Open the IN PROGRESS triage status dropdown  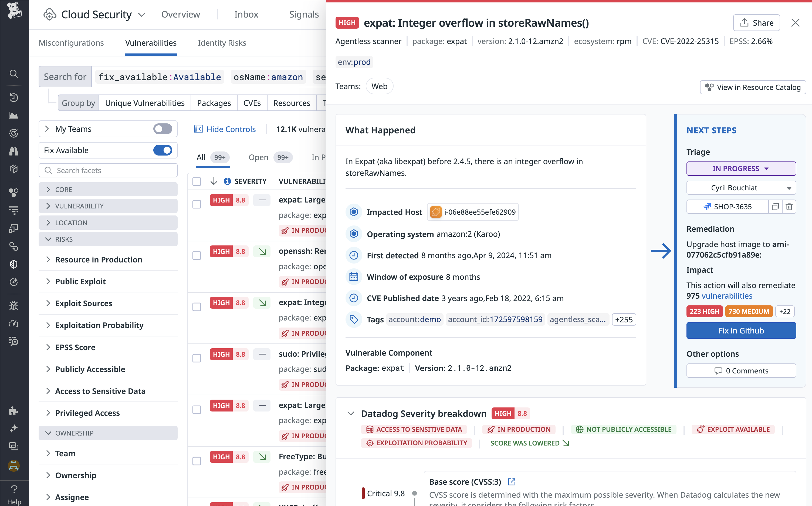740,168
